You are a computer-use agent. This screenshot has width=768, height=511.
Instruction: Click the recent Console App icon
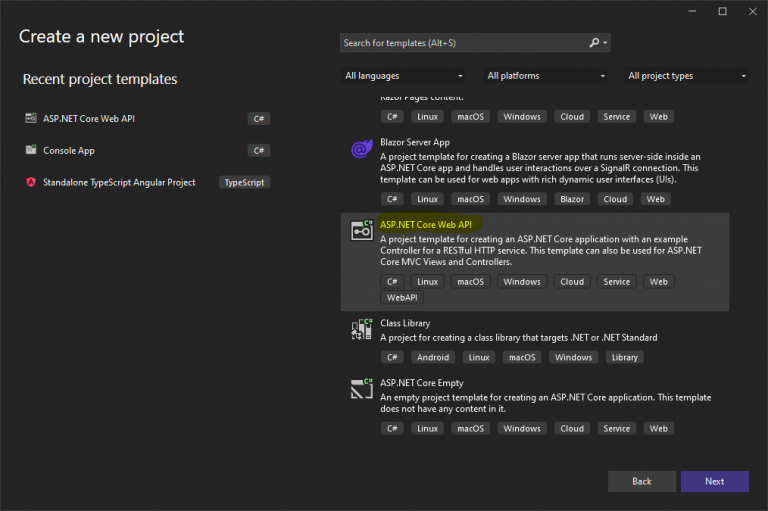click(31, 150)
